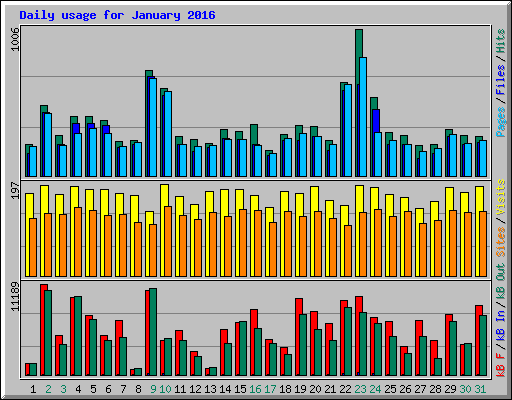Click green weekend day label 31
The width and height of the screenshot is (512, 400).
click(480, 389)
